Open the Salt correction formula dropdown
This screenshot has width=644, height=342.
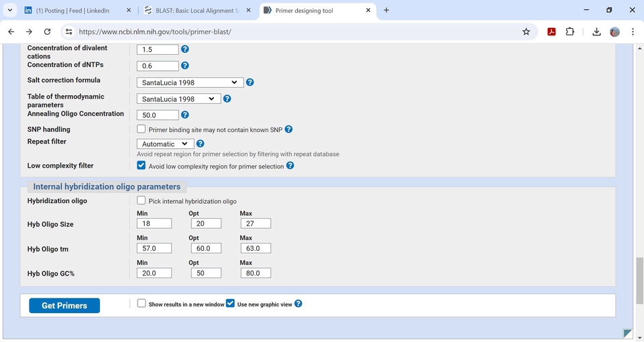click(189, 82)
